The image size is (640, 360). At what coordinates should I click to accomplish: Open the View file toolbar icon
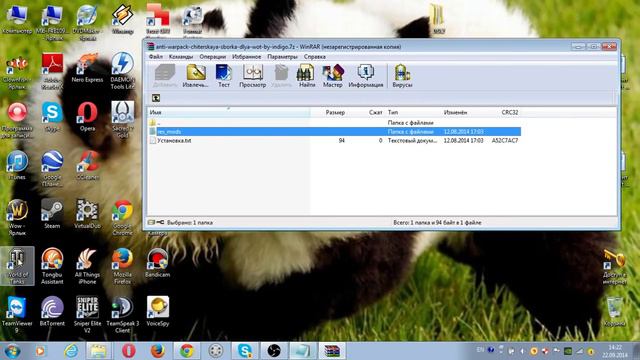point(253,76)
